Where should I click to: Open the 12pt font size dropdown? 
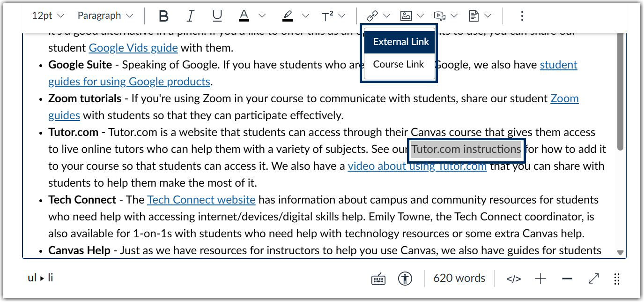[48, 16]
